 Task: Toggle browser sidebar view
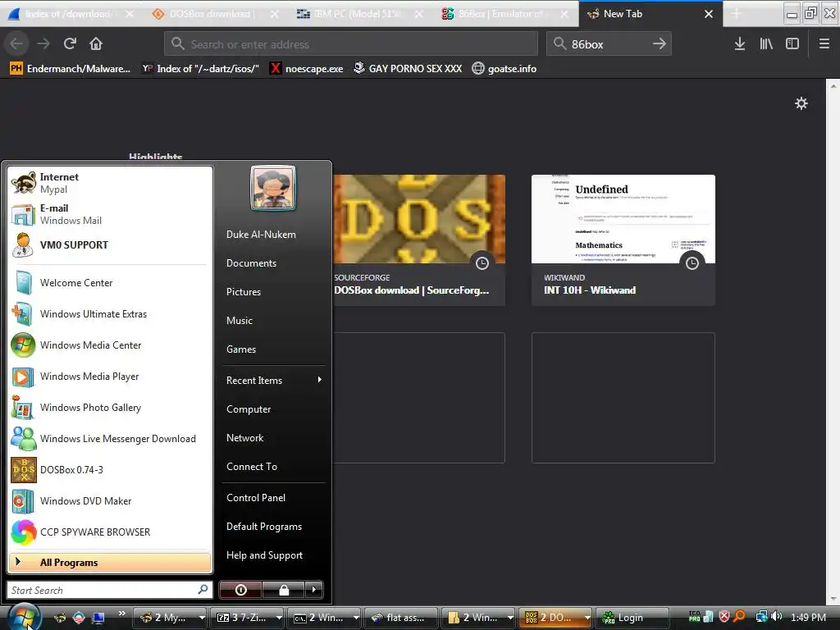click(x=792, y=43)
